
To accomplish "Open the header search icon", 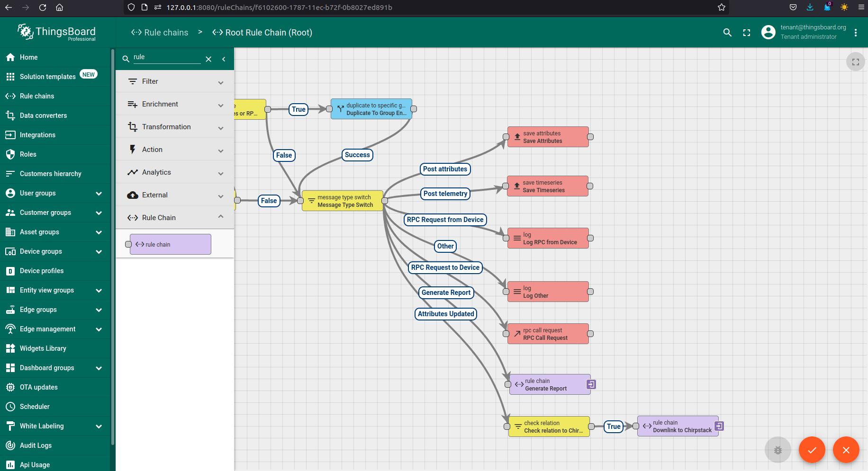I will click(727, 33).
